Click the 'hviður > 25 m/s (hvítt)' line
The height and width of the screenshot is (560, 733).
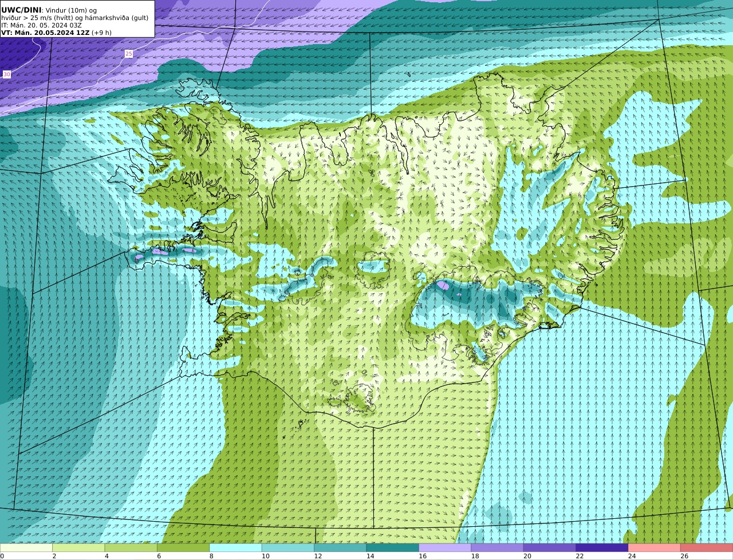(x=37, y=18)
